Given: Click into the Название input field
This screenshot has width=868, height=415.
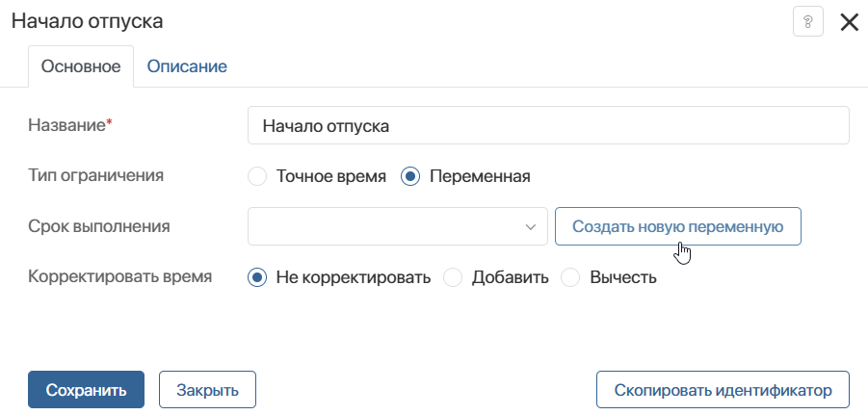Looking at the screenshot, I should 548,125.
